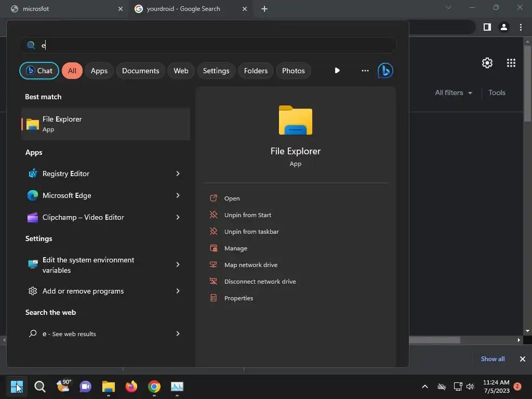Filter search results by Settings
532x399 pixels.
pyautogui.click(x=216, y=71)
